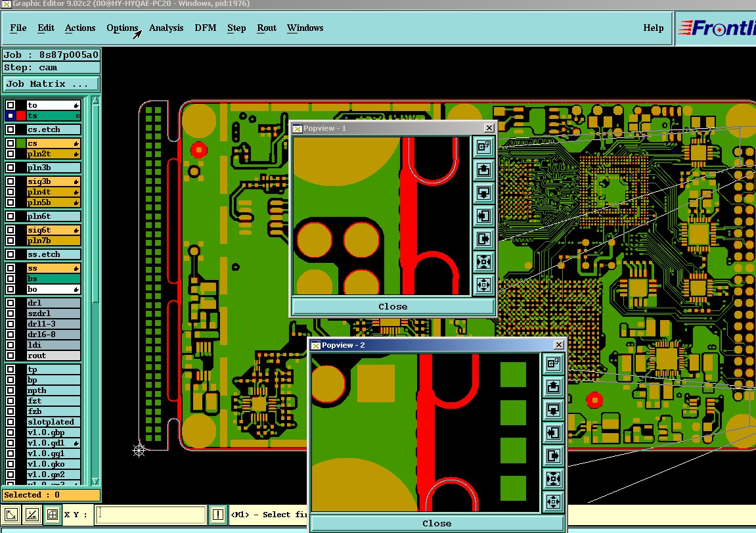Toggle display checkbox for layer cs.etch
Screen dimensions: 756x533
pos(10,129)
